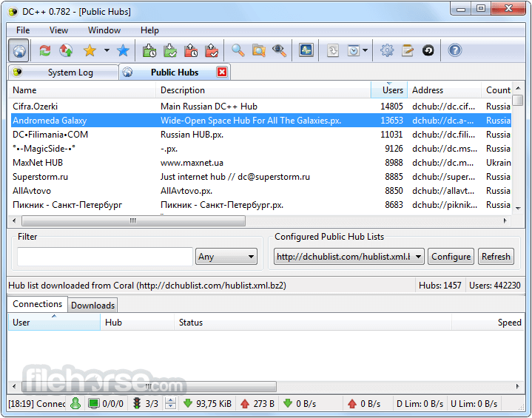
Task: Open the Any filter type dropdown
Action: coord(226,257)
